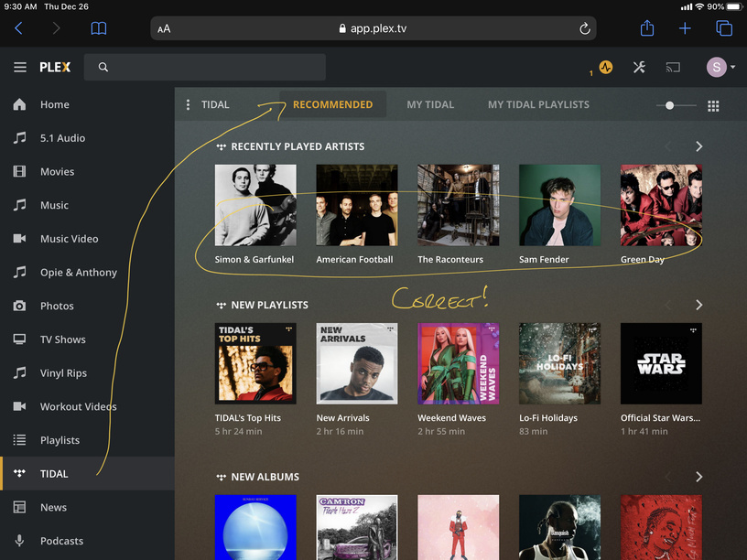The height and width of the screenshot is (560, 747).
Task: Select TIDAL in the sidebar
Action: 87,473
